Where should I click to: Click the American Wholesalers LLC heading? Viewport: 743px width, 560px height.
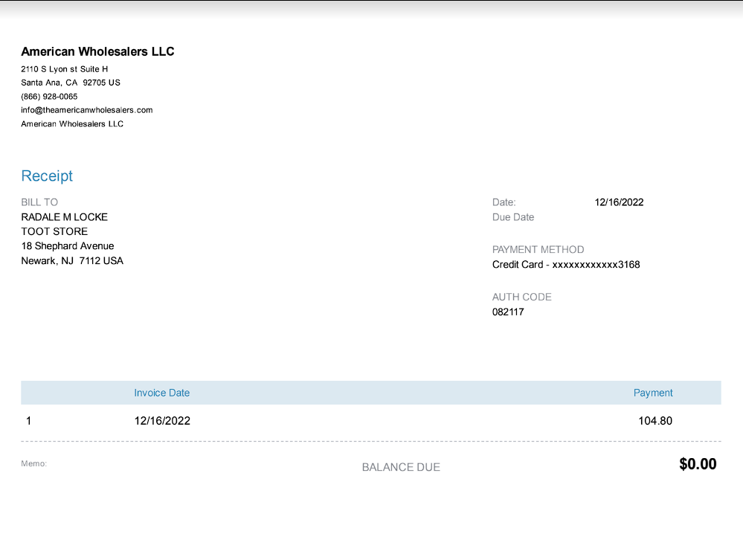coord(97,51)
